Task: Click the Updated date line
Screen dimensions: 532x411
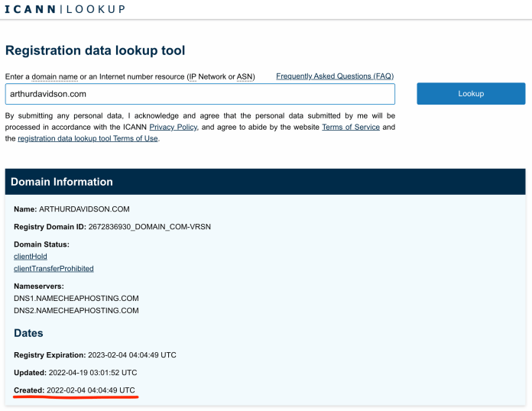Action: 75,373
